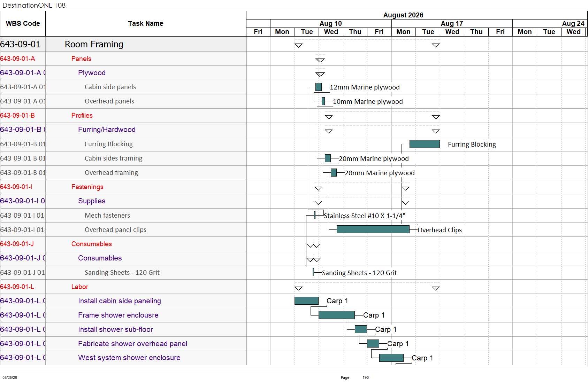Click the red WBS code 643-09-01-B
The height and width of the screenshot is (382, 588).
click(17, 115)
